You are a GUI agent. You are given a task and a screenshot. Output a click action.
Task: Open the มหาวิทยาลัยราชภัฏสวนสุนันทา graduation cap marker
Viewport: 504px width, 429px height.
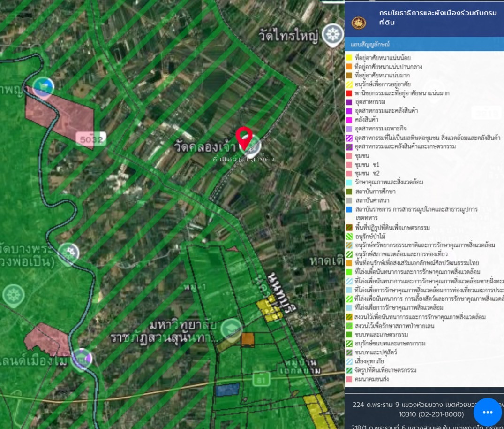[232, 329]
